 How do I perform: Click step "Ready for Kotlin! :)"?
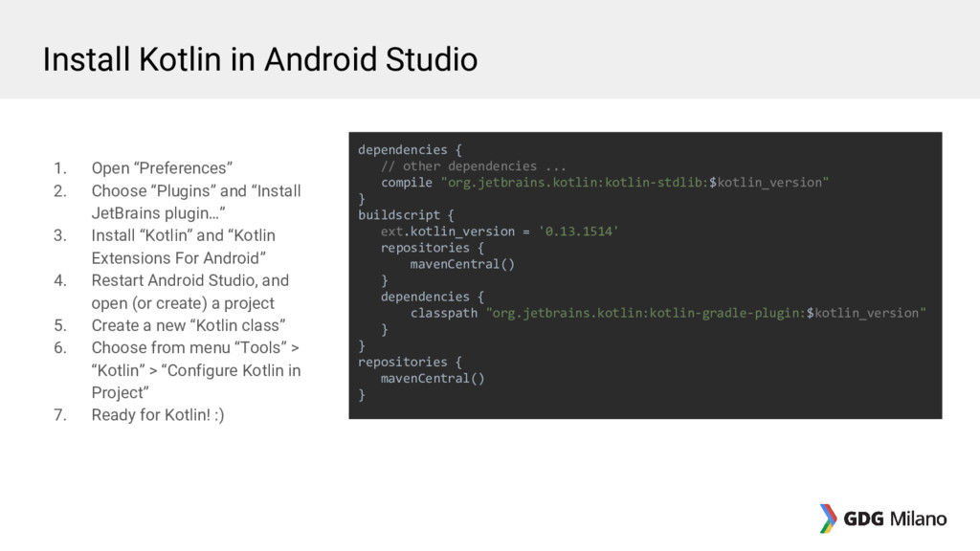coord(158,415)
